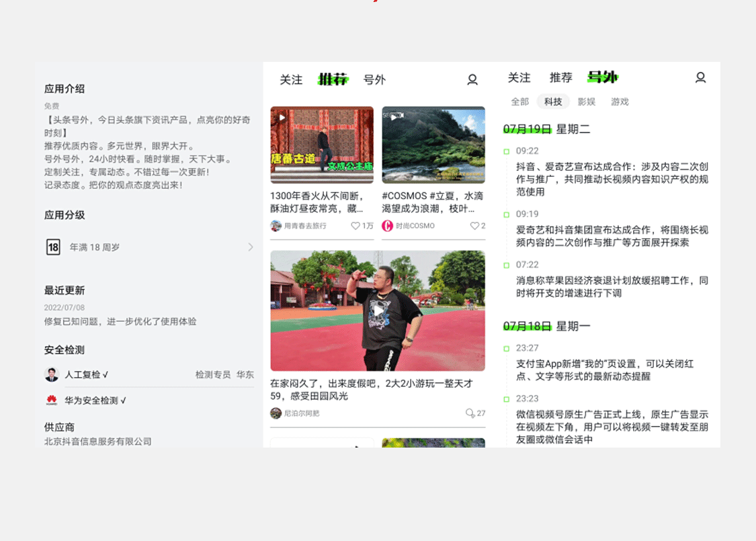This screenshot has height=541, width=756.
Task: Select the 23:23 timeline marker
Action: pyautogui.click(x=506, y=399)
